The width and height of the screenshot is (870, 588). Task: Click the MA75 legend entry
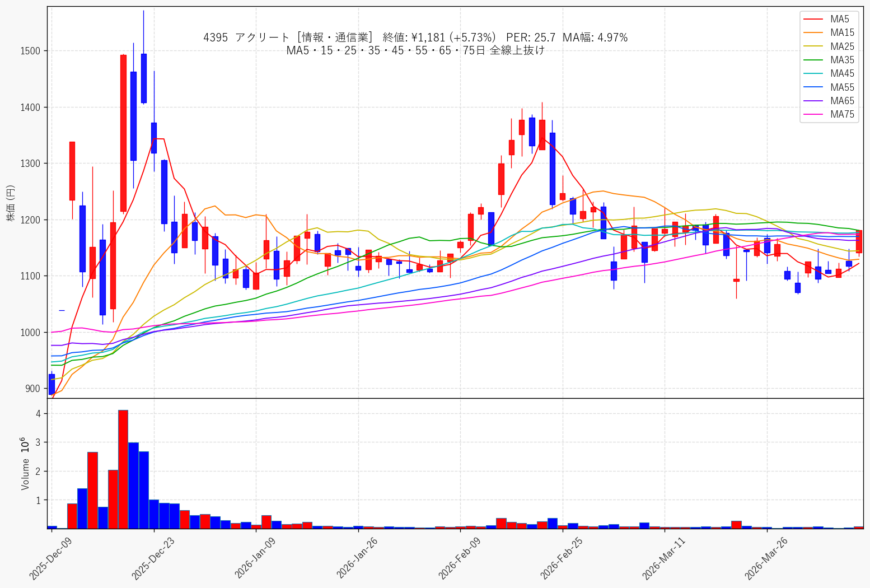tap(829, 114)
